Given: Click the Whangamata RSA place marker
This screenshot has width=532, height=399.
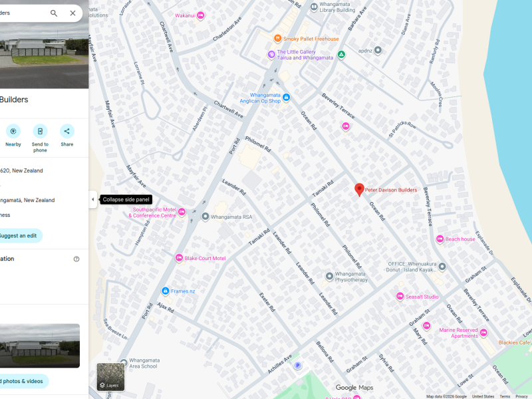Looking at the screenshot, I should 205,217.
